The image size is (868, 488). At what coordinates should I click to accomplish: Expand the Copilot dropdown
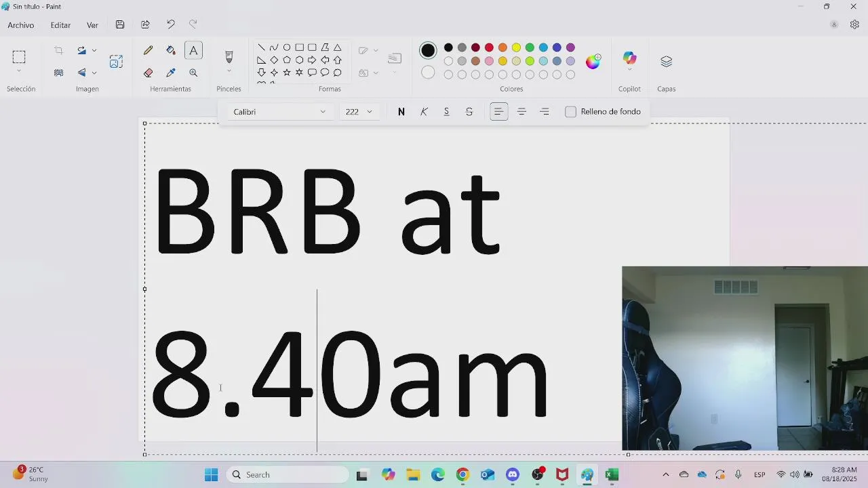pyautogui.click(x=629, y=70)
